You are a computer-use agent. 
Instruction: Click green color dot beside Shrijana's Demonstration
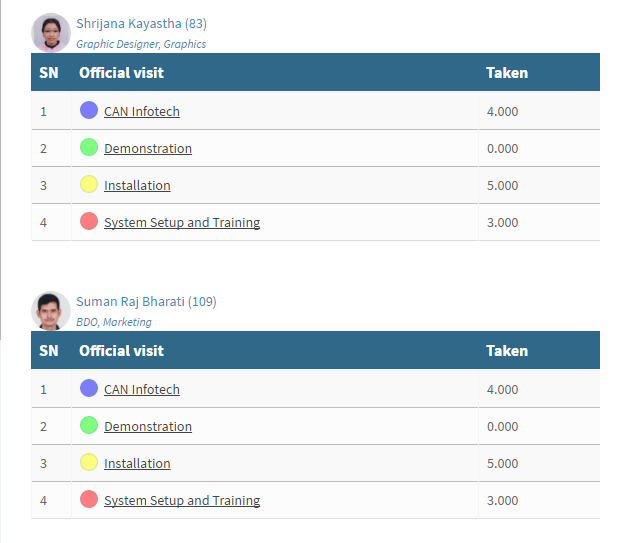point(89,147)
